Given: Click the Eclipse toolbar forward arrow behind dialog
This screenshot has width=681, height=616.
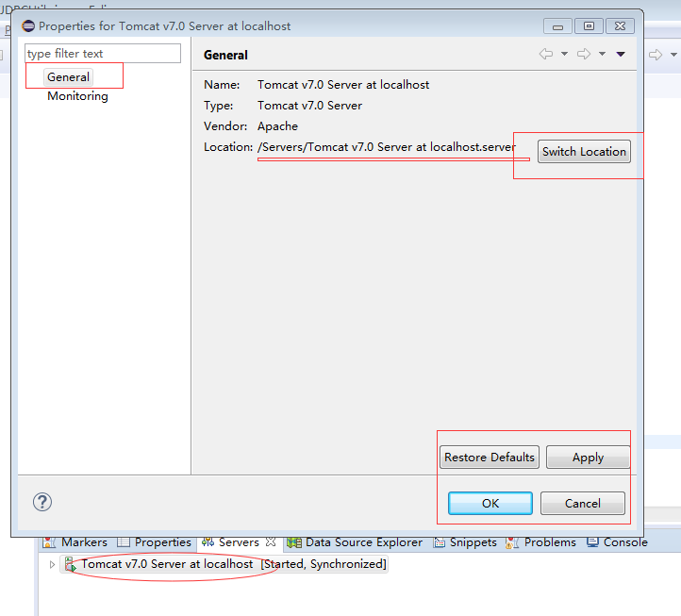Looking at the screenshot, I should coord(656,55).
